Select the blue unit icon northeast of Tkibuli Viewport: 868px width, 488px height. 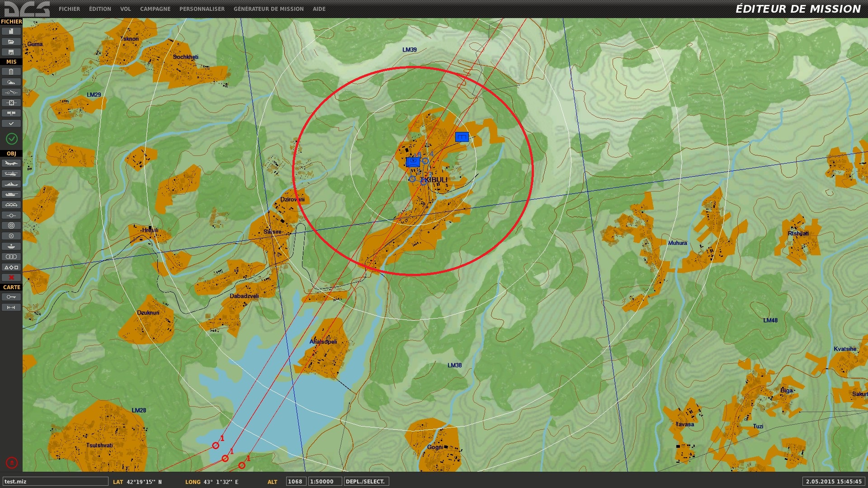coord(462,137)
